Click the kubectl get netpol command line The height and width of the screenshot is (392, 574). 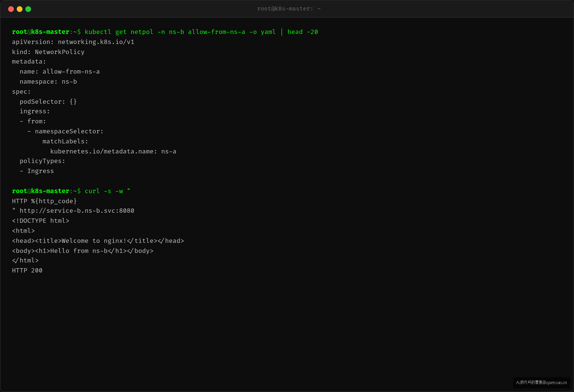click(x=165, y=32)
